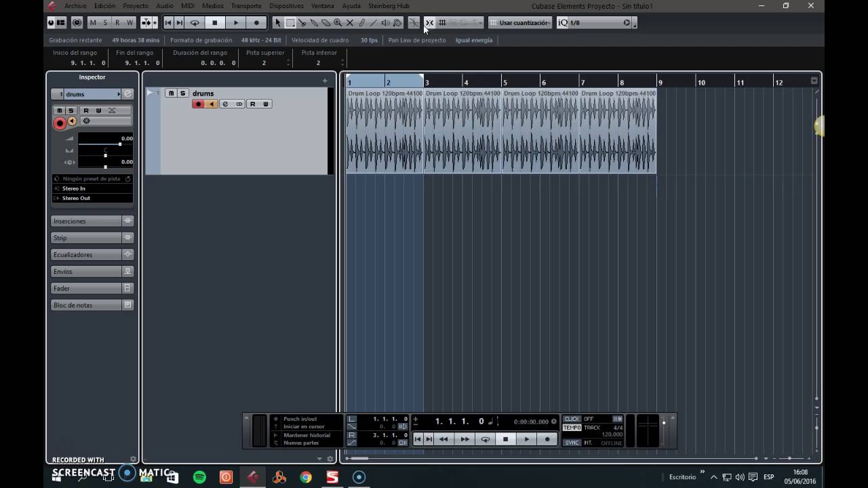The height and width of the screenshot is (488, 868).
Task: Click Fast Forward in transport panel
Action: [x=465, y=439]
